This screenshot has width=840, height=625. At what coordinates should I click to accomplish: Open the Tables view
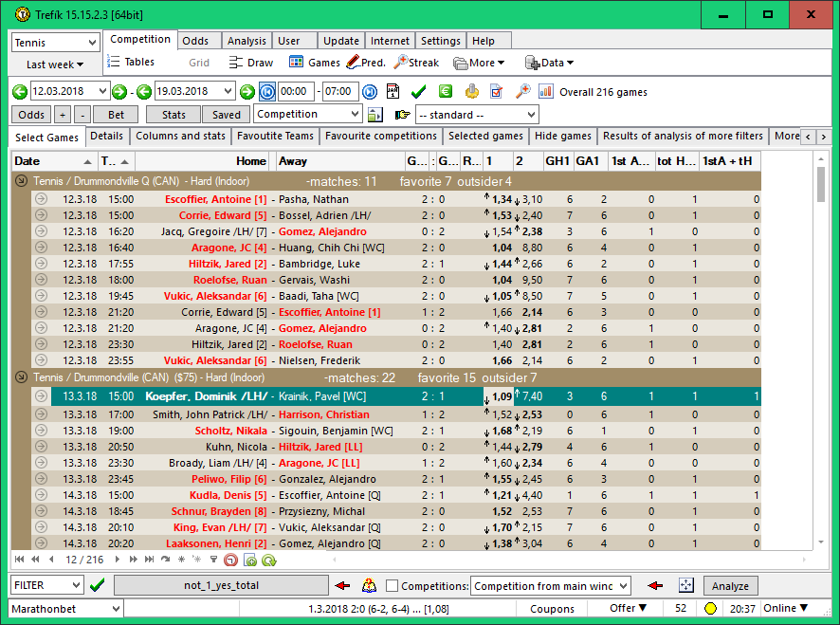tap(131, 63)
